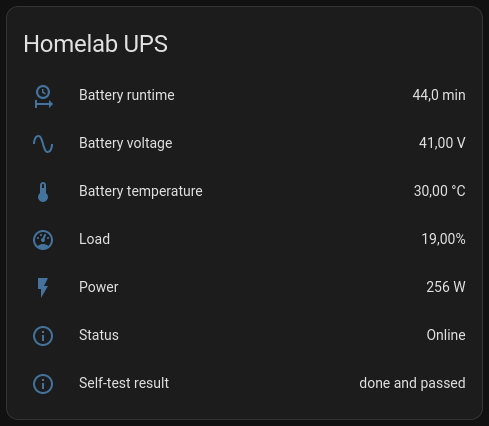Click the Load gauge icon
Viewport: 489px width, 426px height.
pyautogui.click(x=43, y=240)
